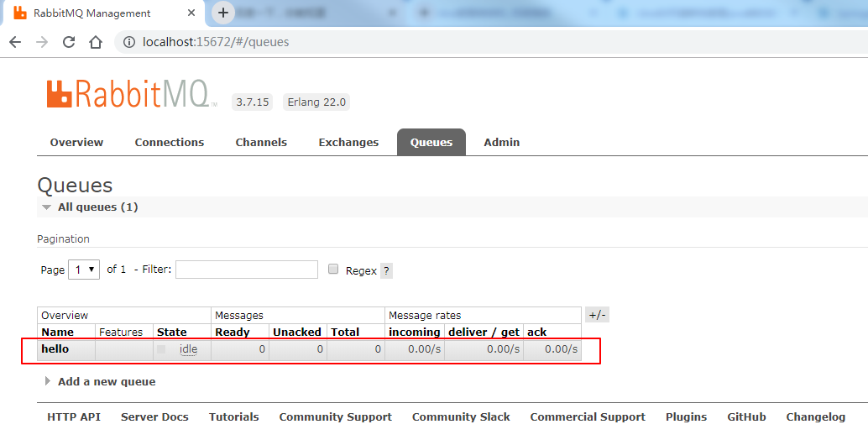Click the gray idle state indicator square
This screenshot has height=440, width=868.
click(x=161, y=349)
